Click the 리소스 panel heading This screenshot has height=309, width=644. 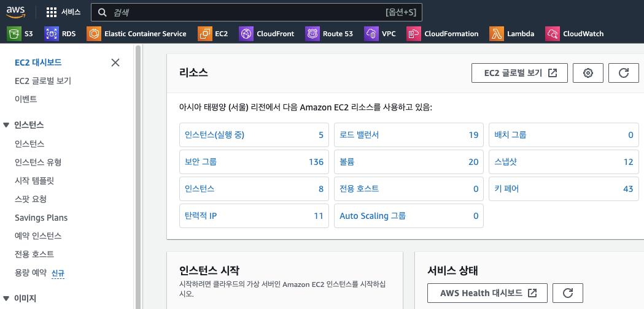coord(193,72)
